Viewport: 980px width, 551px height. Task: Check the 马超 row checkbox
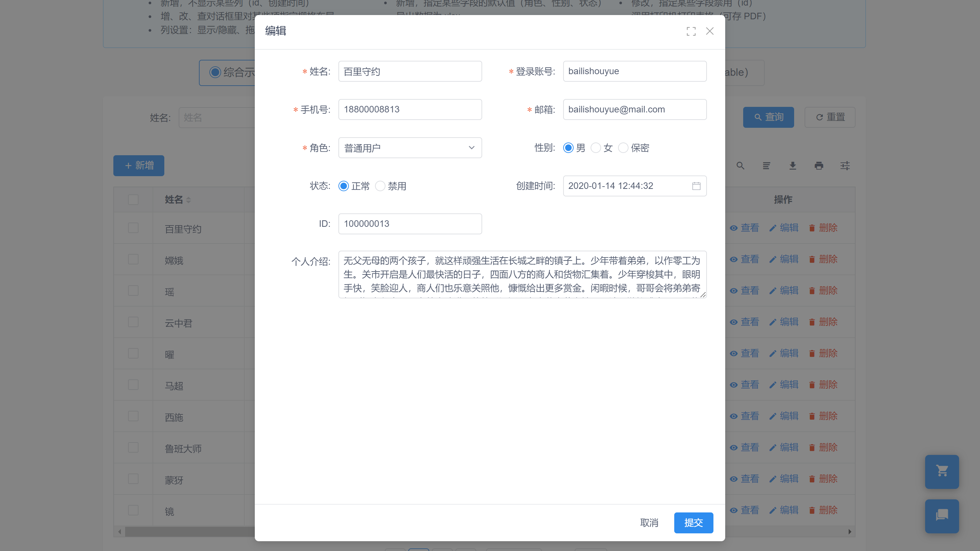tap(133, 385)
